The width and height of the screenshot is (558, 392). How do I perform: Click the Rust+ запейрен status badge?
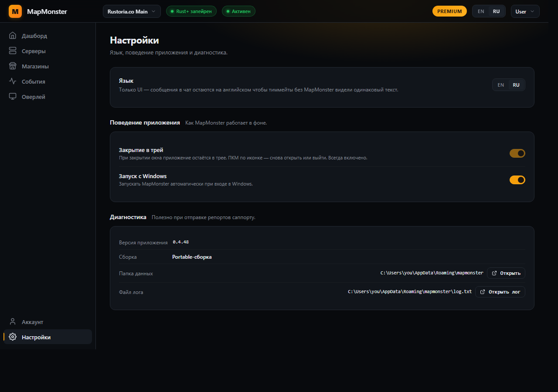[191, 11]
